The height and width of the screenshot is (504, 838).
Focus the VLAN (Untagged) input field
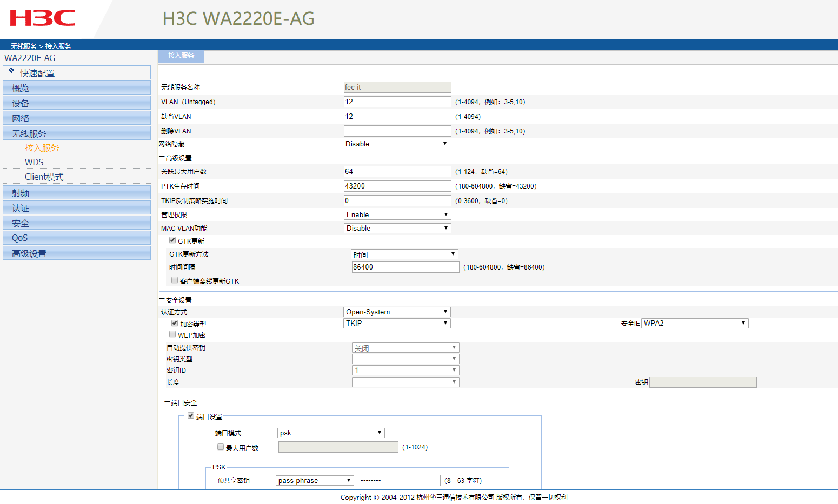(x=397, y=102)
